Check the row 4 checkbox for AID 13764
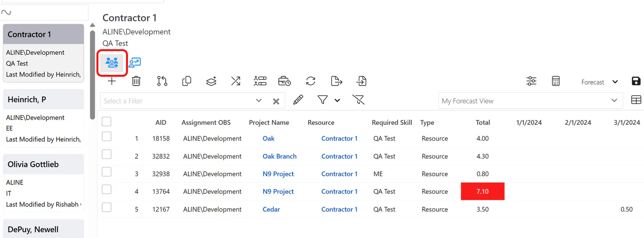The image size is (644, 238). pyautogui.click(x=107, y=190)
